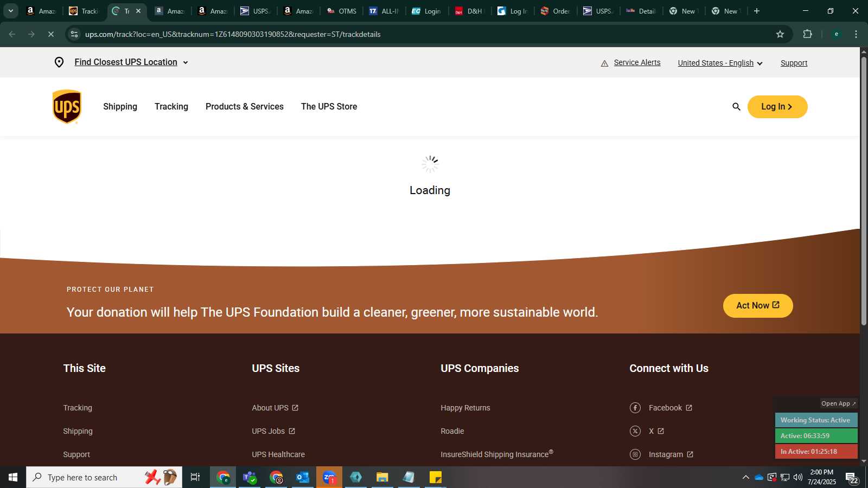This screenshot has height=488, width=868.
Task: Open footer Support link
Action: (x=76, y=454)
